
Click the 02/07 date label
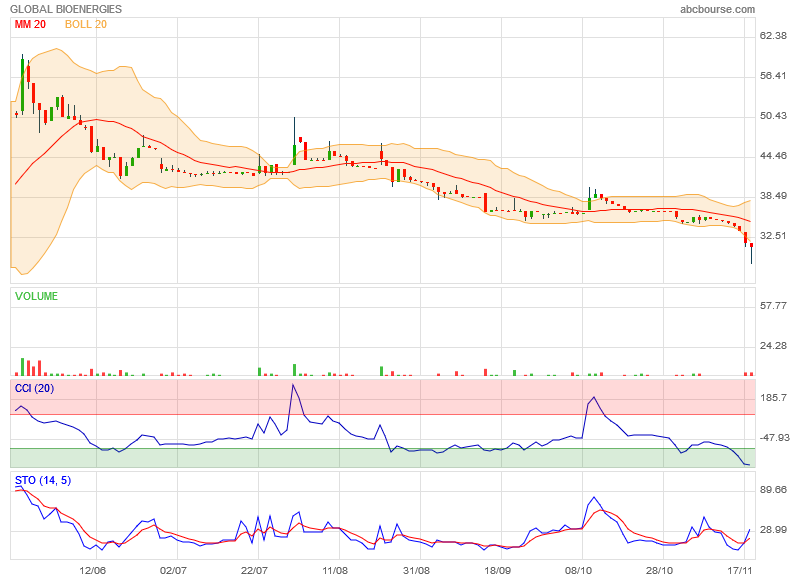(x=173, y=570)
